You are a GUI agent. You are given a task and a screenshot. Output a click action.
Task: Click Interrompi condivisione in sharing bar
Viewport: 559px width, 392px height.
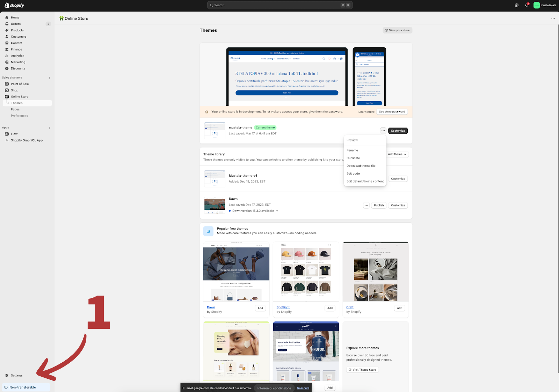tap(274, 388)
